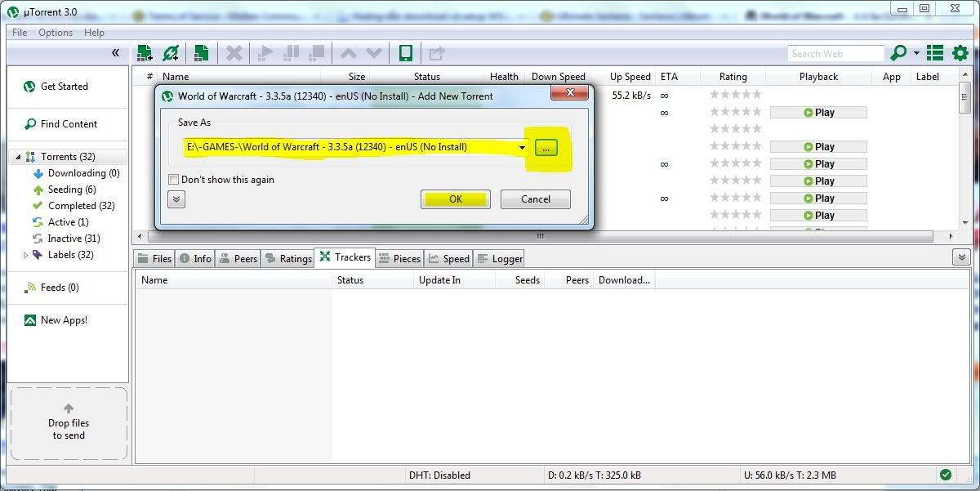The height and width of the screenshot is (491, 980).
Task: Open search provider dropdown arrow
Action: [916, 53]
